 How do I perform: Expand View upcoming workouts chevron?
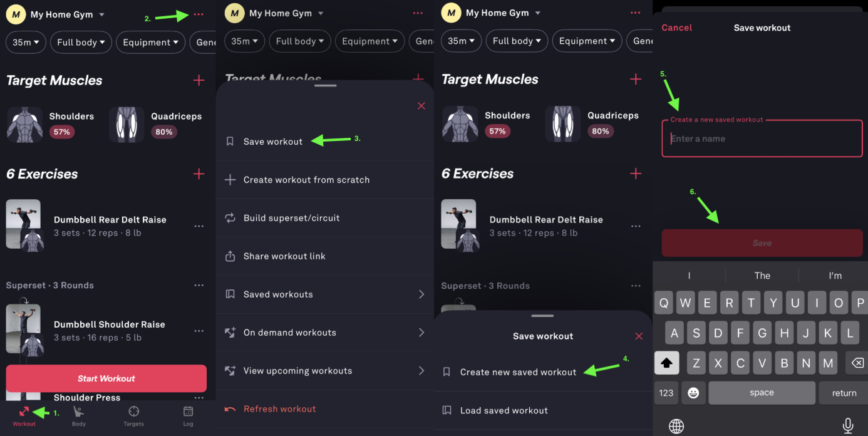click(x=421, y=371)
